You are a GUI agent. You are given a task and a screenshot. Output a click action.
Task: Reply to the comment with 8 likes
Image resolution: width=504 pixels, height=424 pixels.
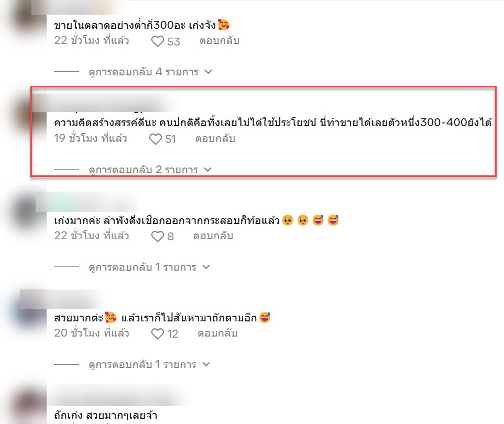[x=213, y=236]
